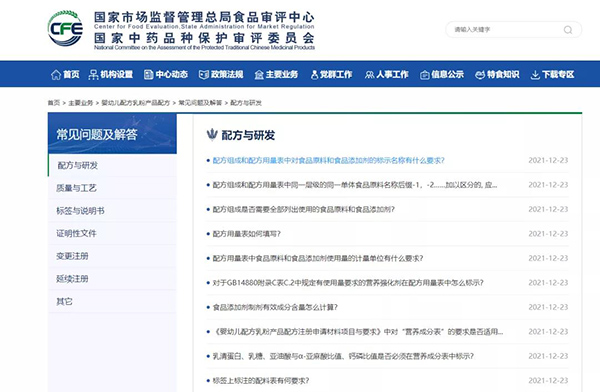Click the CFE logo

[65, 29]
